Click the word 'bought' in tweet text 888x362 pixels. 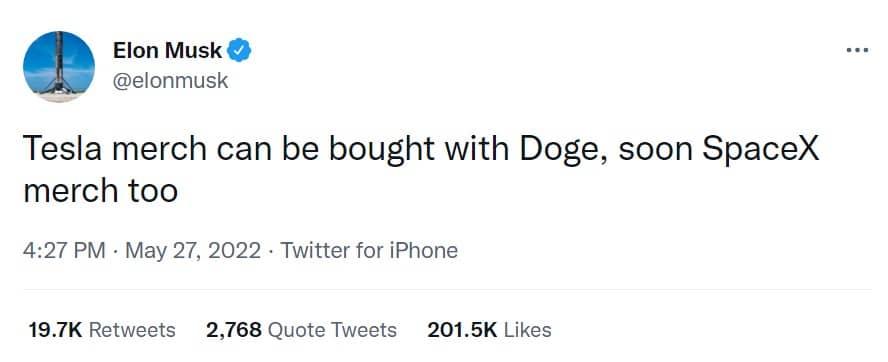[382, 151]
